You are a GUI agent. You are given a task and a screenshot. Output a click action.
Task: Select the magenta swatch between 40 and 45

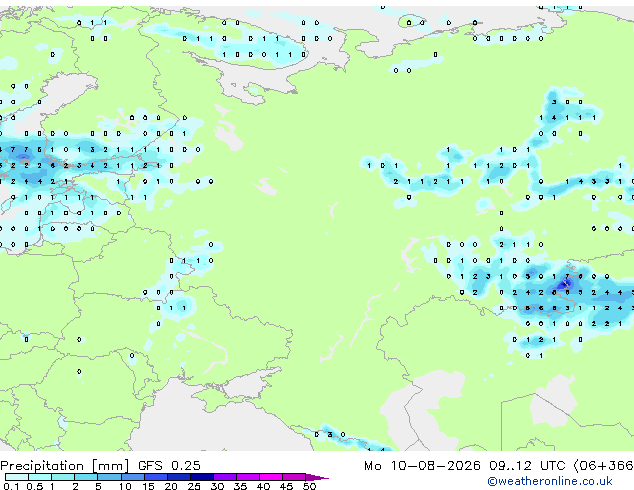pos(271,477)
